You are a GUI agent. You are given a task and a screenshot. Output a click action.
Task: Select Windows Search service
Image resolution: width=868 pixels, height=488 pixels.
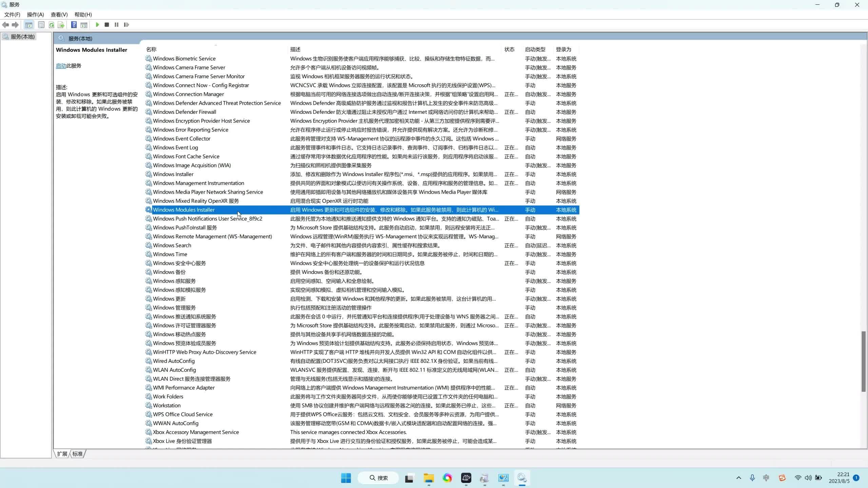coord(362,245)
